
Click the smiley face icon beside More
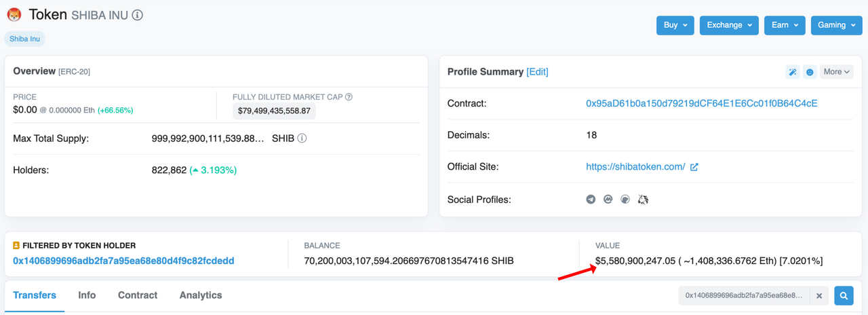pyautogui.click(x=810, y=72)
